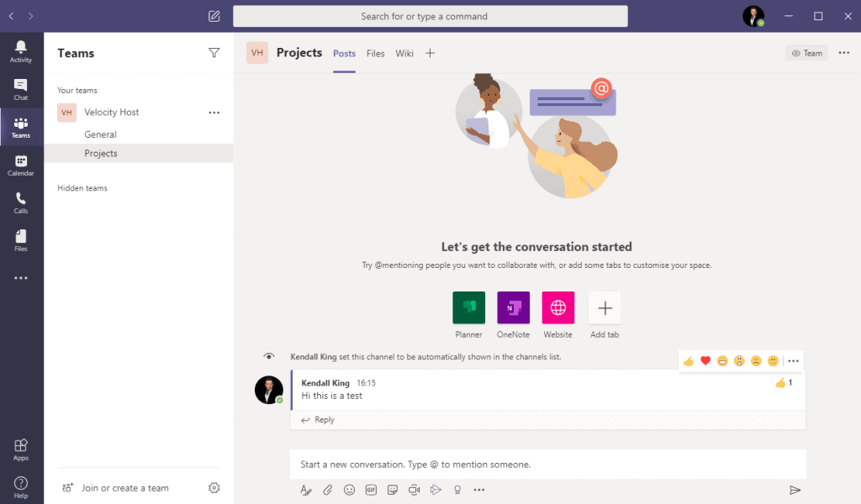The image size is (861, 504).
Task: Show more apps ellipsis in sidebar
Action: pyautogui.click(x=21, y=278)
